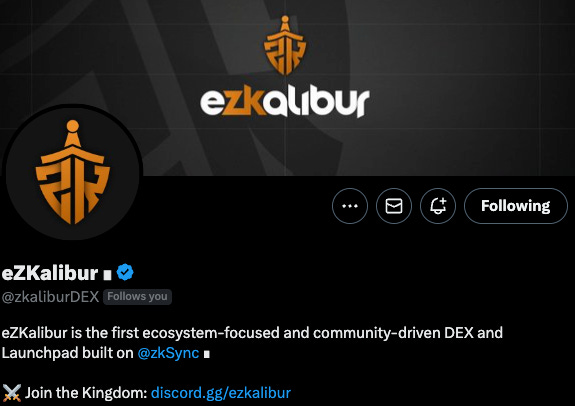Send a direct message via envelope icon
This screenshot has height=406, width=575.
coord(394,206)
